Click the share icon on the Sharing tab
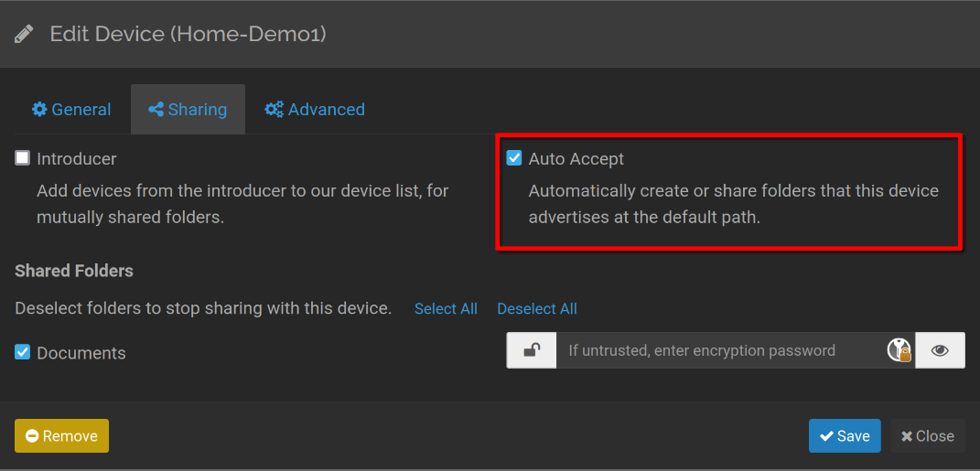The image size is (980, 471). coord(156,110)
